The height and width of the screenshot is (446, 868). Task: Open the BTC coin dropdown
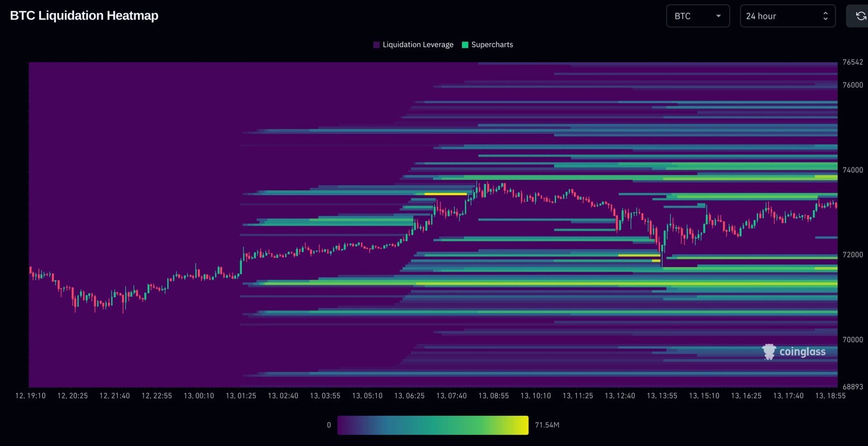point(698,16)
